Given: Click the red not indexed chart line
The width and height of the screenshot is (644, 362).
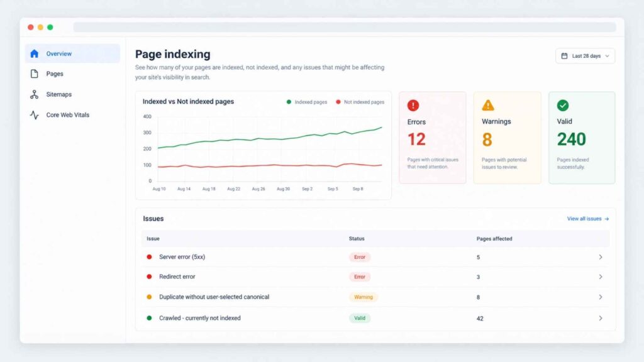Looking at the screenshot, I should click(269, 165).
